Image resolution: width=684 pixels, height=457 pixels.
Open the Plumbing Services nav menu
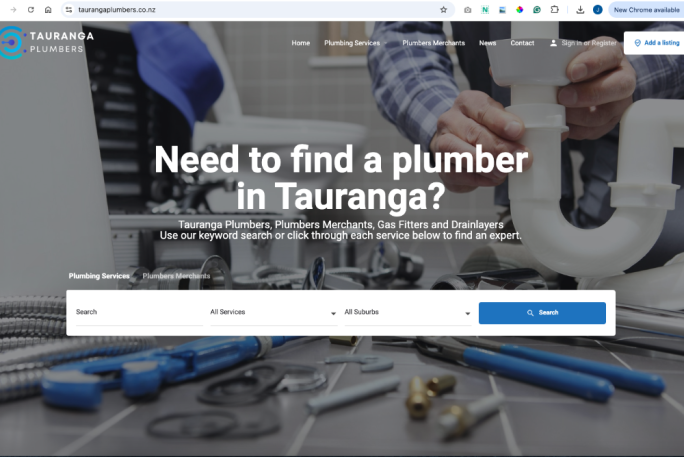352,43
